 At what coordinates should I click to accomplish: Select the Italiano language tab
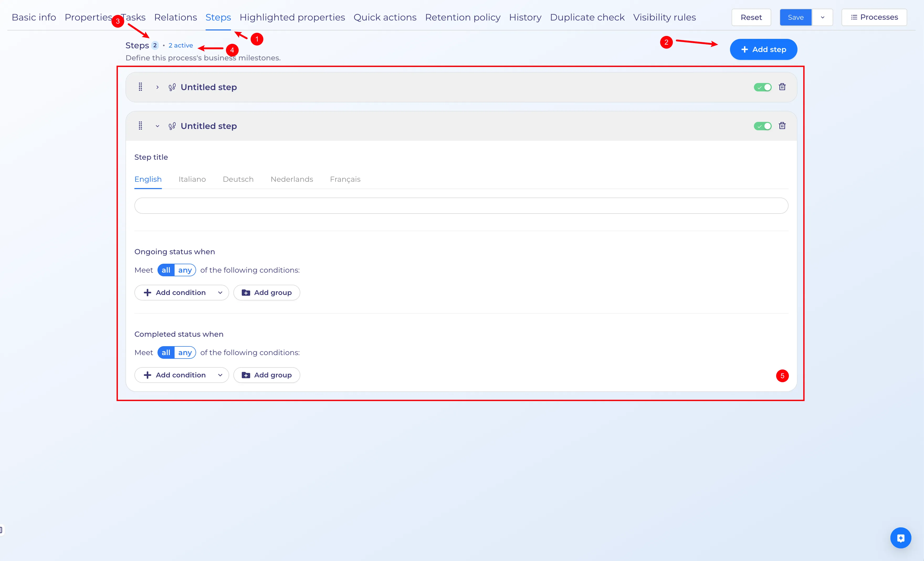(192, 179)
